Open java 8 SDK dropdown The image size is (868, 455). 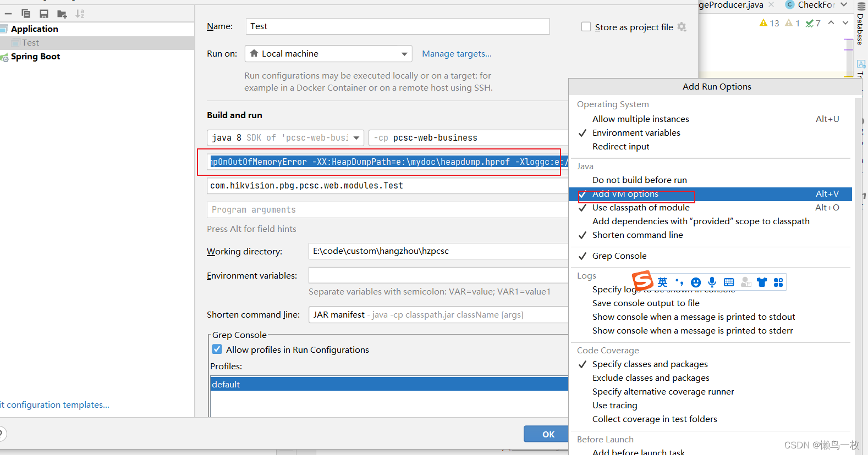coord(285,138)
